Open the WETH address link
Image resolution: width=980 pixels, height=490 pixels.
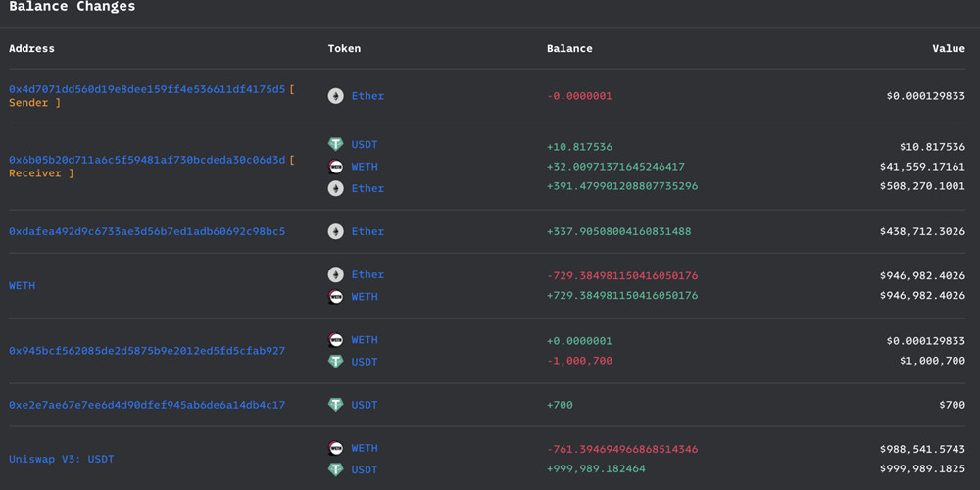click(23, 286)
